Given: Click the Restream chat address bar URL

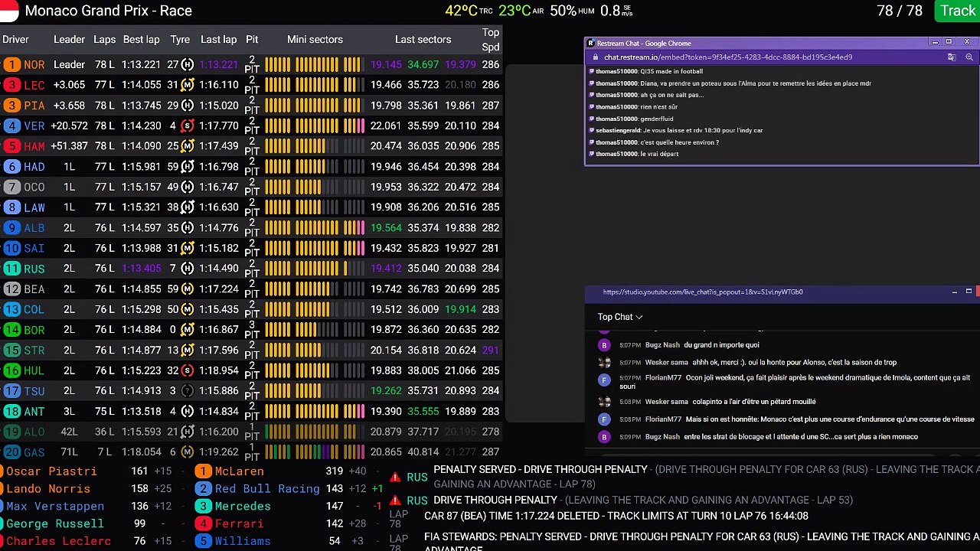Looking at the screenshot, I should pos(727,57).
